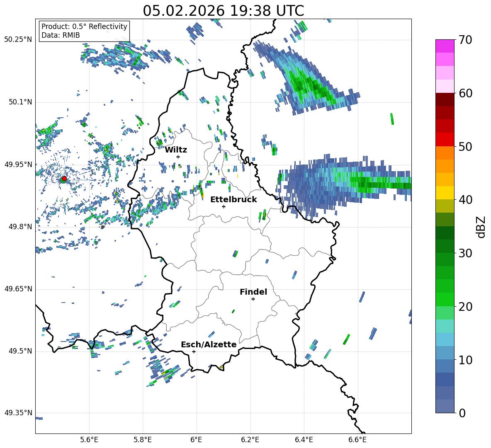This screenshot has width=491, height=448.
Task: Click the 20 value on the colorbar
Action: pyautogui.click(x=465, y=307)
